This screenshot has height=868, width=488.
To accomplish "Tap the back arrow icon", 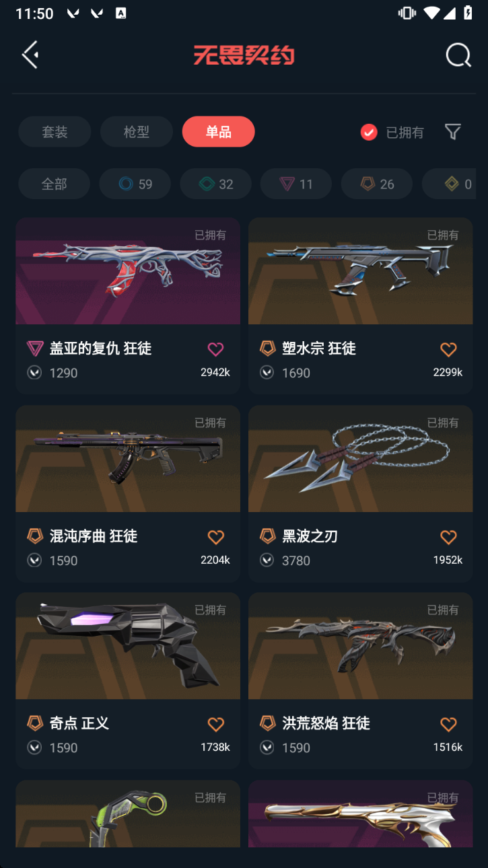I will [30, 55].
